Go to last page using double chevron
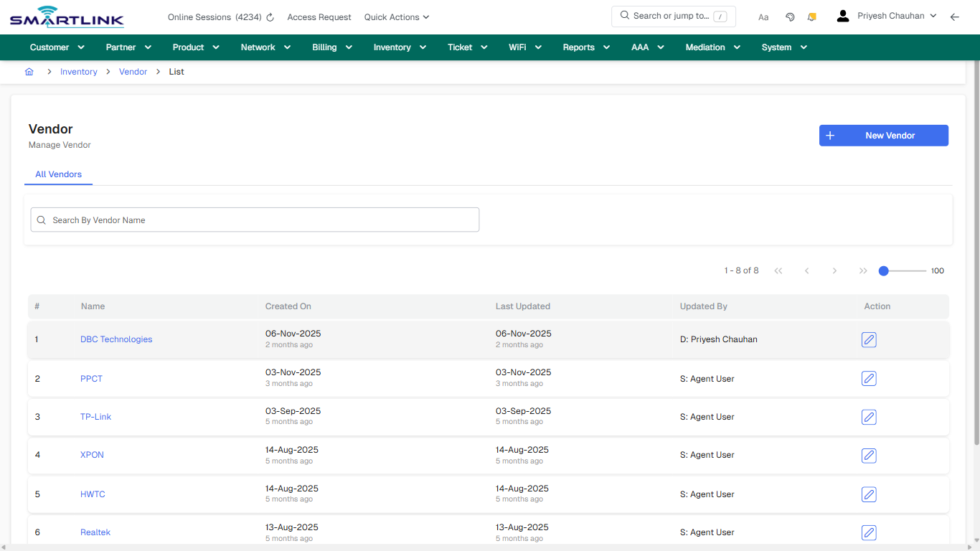 863,270
